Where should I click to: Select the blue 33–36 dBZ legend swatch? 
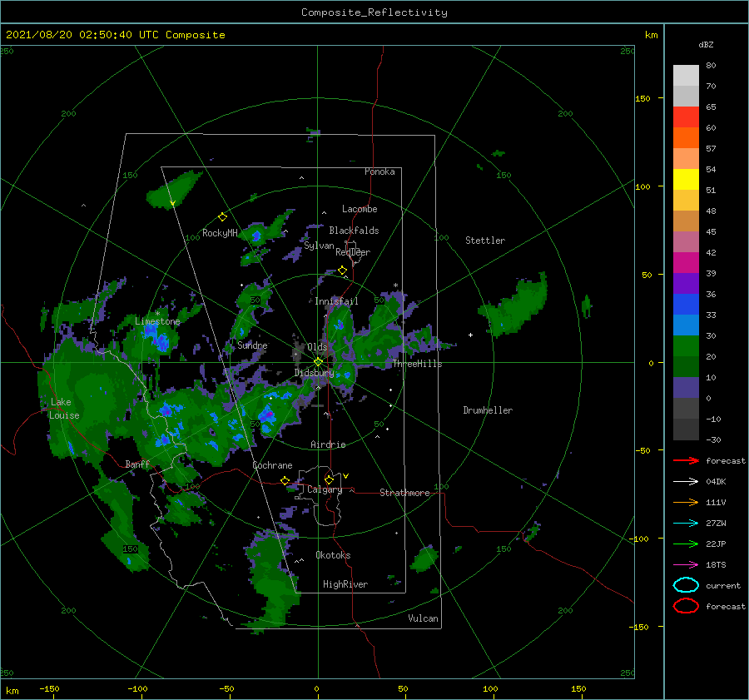click(x=686, y=304)
